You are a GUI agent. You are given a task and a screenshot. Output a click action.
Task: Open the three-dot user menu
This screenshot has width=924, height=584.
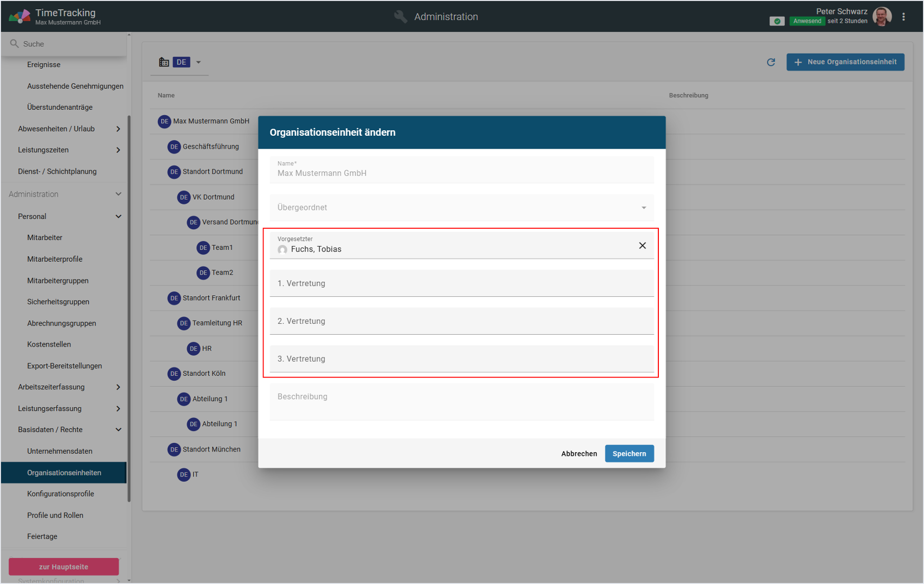click(x=903, y=17)
